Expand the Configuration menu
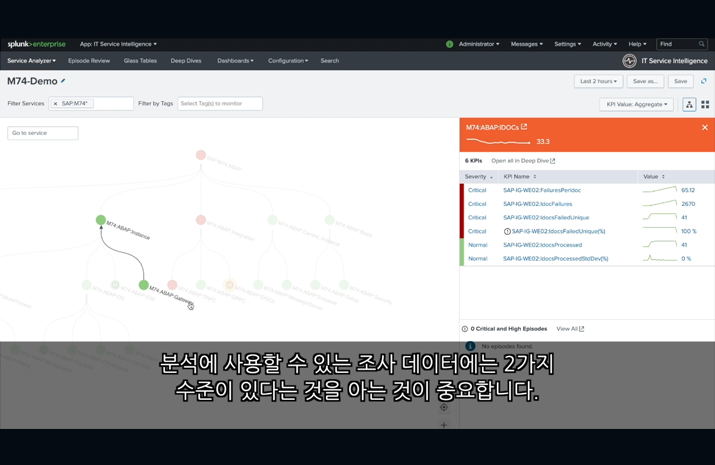The height and width of the screenshot is (465, 715). pyautogui.click(x=288, y=61)
